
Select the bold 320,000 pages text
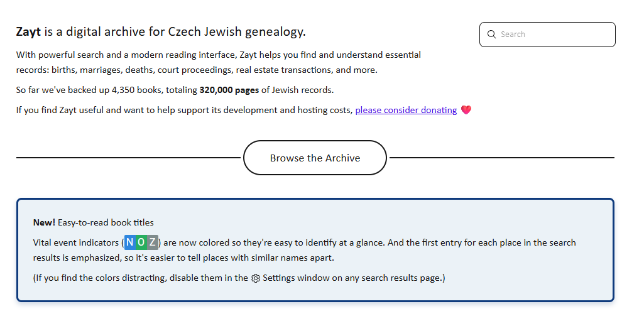pos(229,90)
